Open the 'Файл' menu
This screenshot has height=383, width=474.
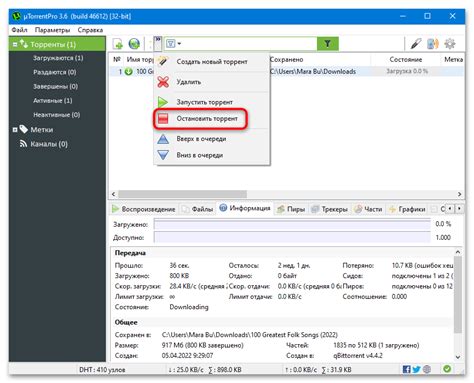tap(20, 30)
